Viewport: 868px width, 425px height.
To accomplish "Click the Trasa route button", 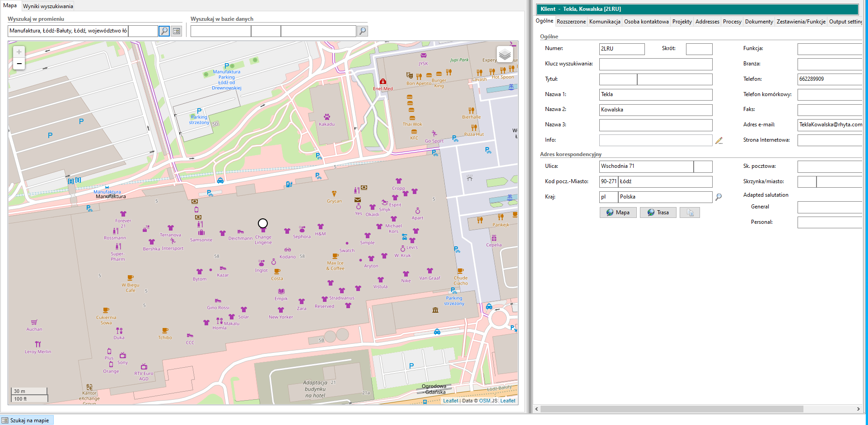I will click(x=658, y=212).
